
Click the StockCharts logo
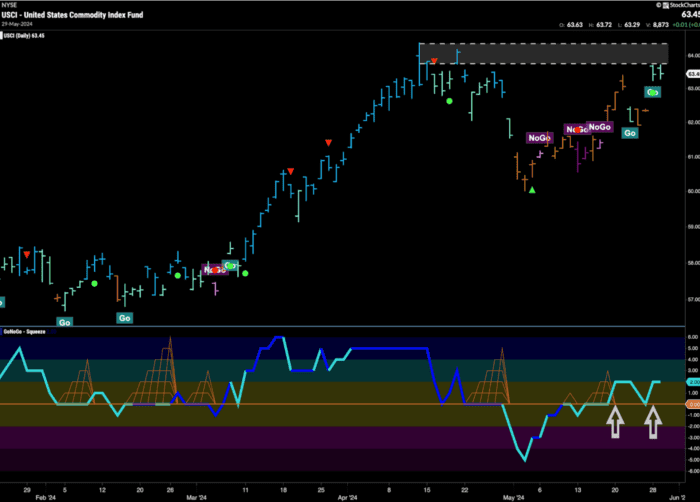tap(679, 5)
